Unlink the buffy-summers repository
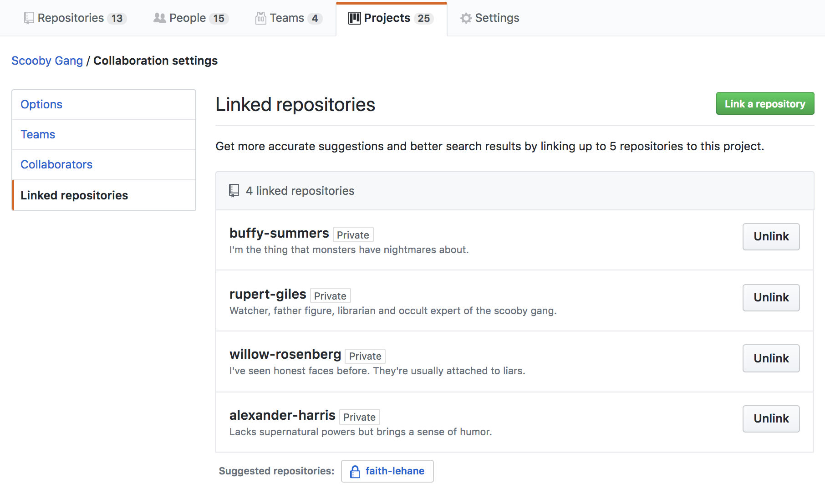 tap(771, 236)
